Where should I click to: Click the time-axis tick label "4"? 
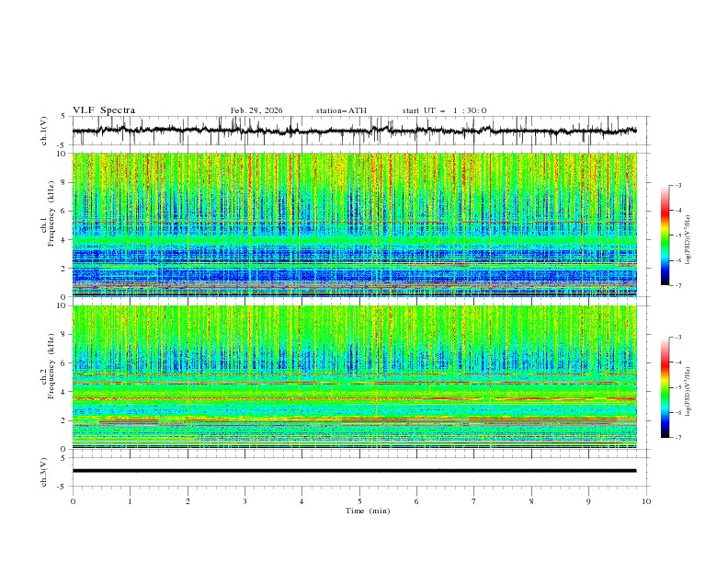click(301, 501)
